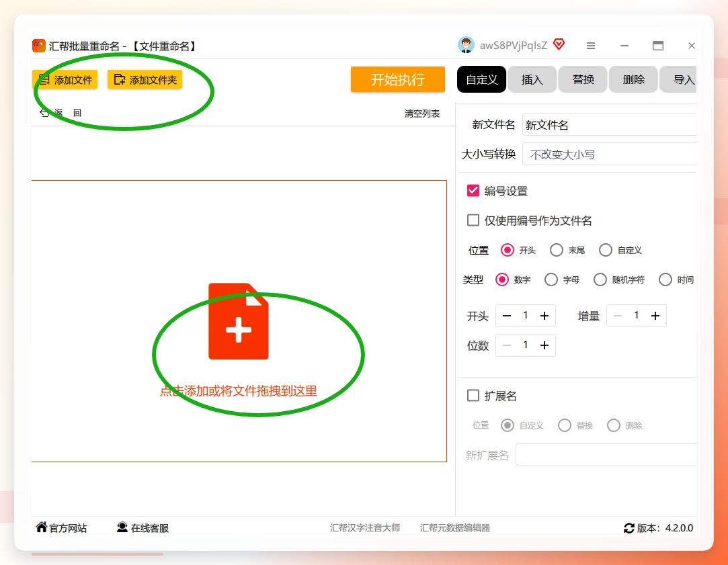The image size is (728, 565).
Task: Open 汇帮元数据编辑器 link
Action: point(455,528)
